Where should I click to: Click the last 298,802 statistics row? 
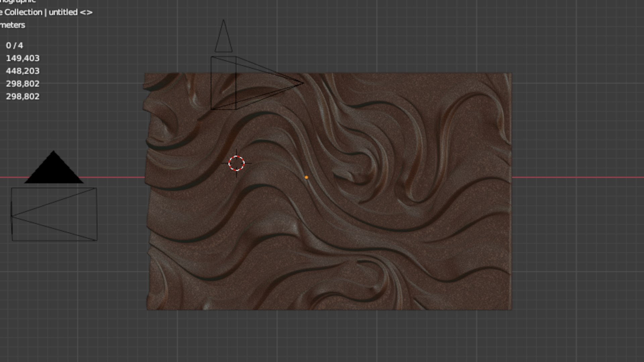(22, 96)
